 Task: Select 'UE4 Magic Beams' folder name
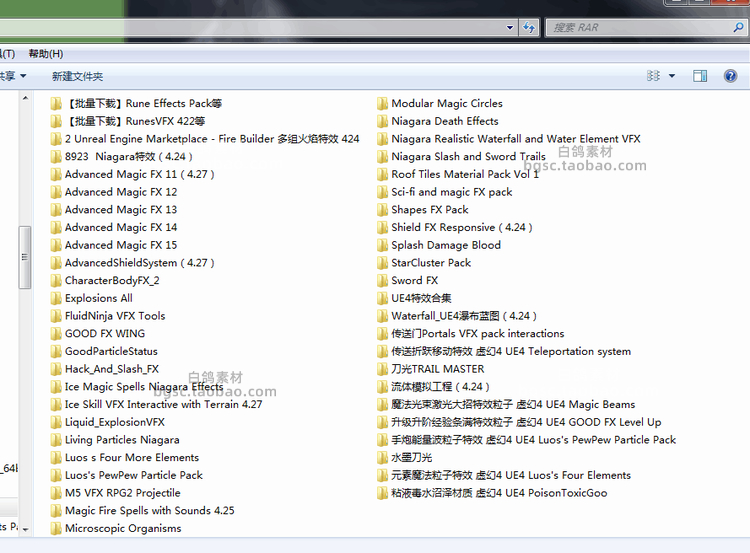[590, 404]
